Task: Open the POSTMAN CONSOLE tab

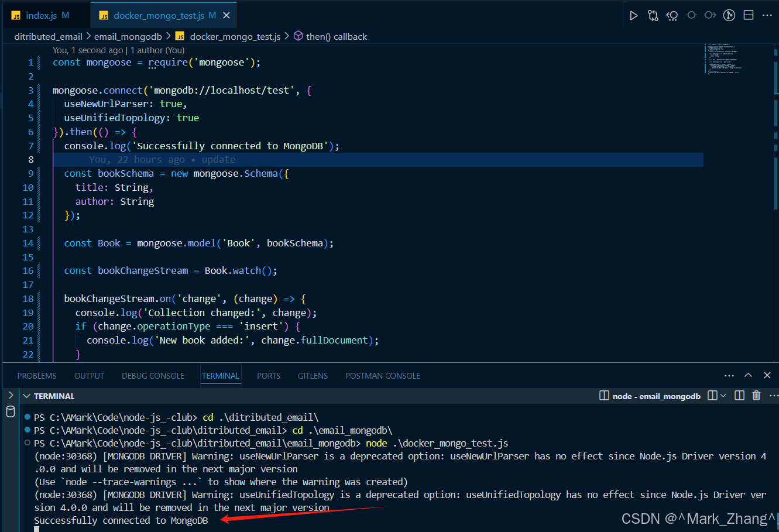Action: coord(383,376)
